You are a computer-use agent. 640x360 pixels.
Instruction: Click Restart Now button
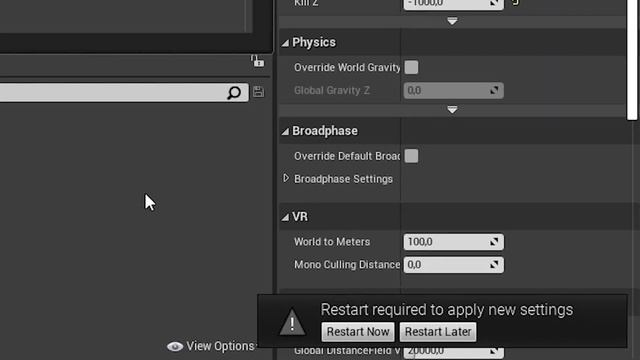358,331
